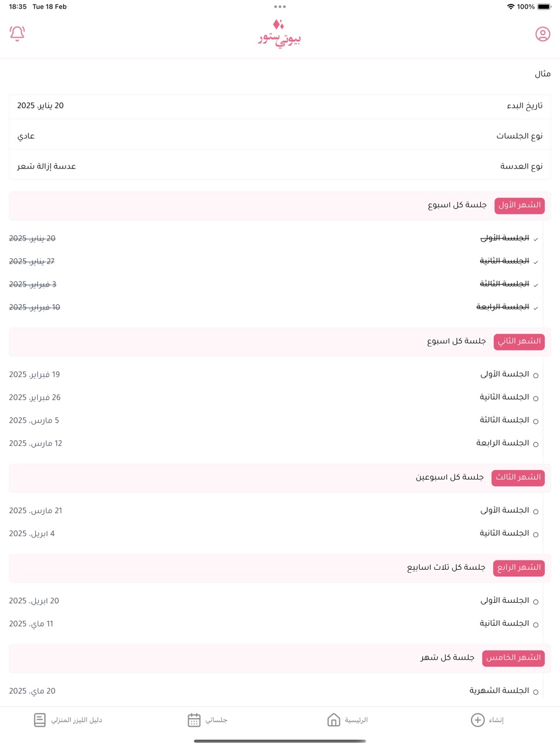Tap the home icon in bottom bar
This screenshot has height=747, width=560.
click(x=334, y=720)
